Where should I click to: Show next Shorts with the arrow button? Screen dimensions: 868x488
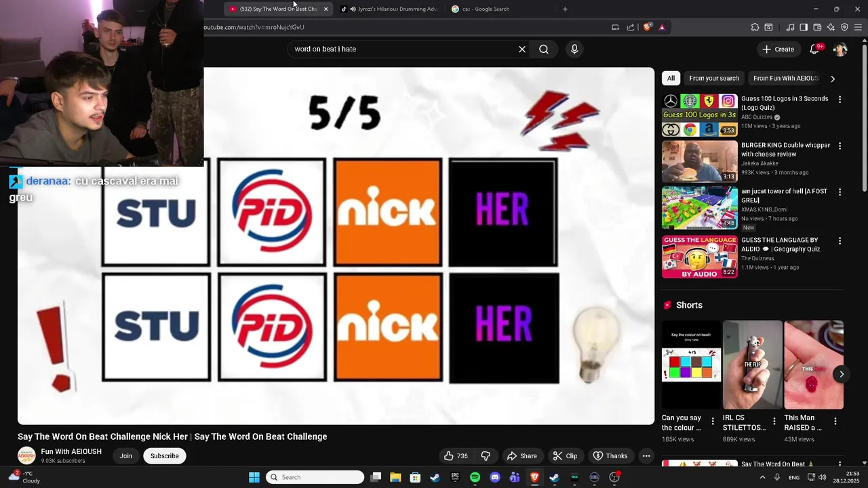842,374
